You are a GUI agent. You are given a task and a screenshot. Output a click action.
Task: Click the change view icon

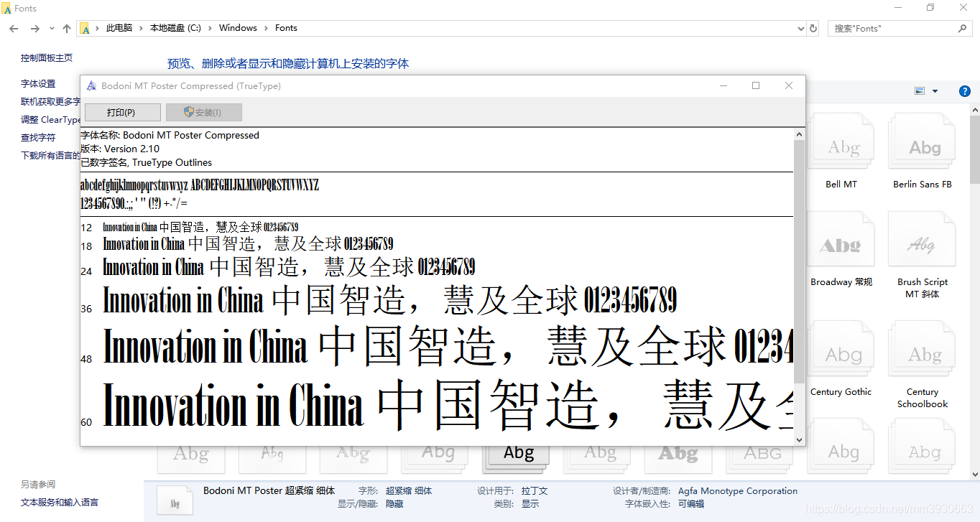(x=920, y=91)
